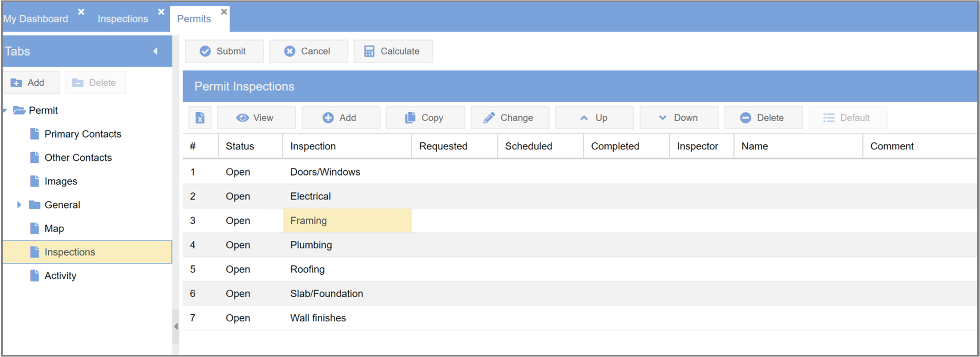The height and width of the screenshot is (357, 980).
Task: Select the Plumbing inspection row
Action: (311, 245)
